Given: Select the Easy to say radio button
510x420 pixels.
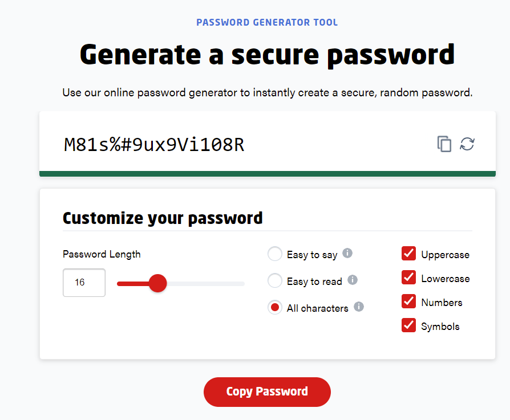Looking at the screenshot, I should [x=275, y=254].
